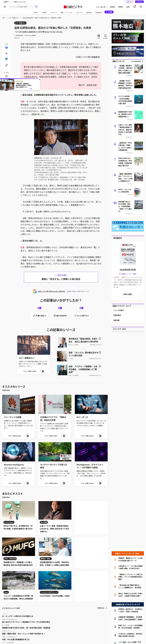The height and width of the screenshot is (644, 146).
Task: Click the お申し込み button
Action: coord(139,2)
